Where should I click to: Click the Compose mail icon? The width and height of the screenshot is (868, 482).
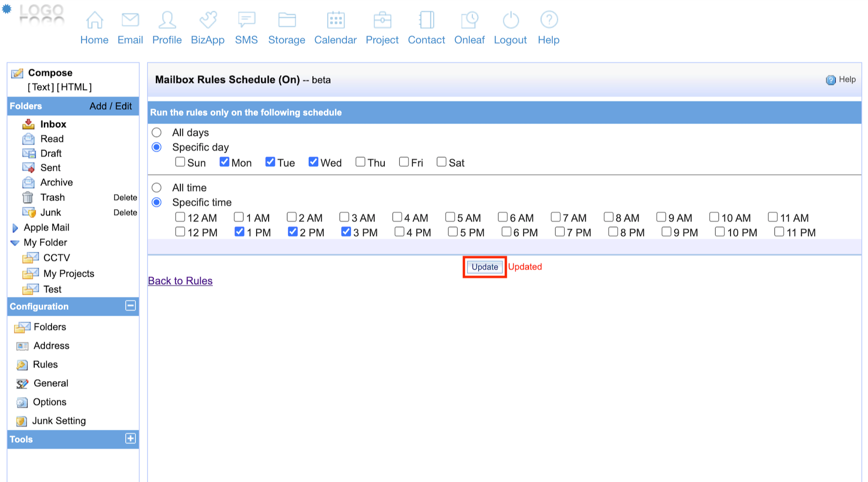[x=17, y=73]
